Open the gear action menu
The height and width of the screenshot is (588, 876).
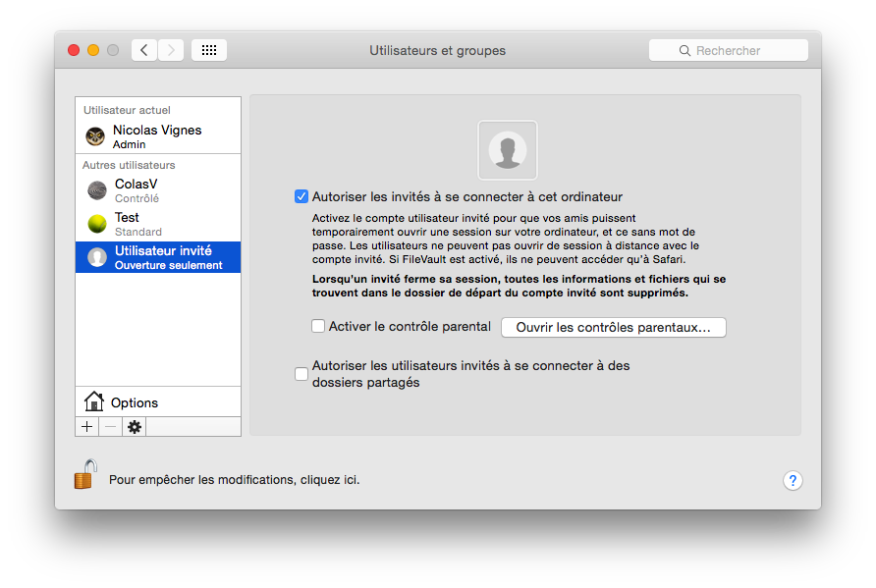point(135,427)
